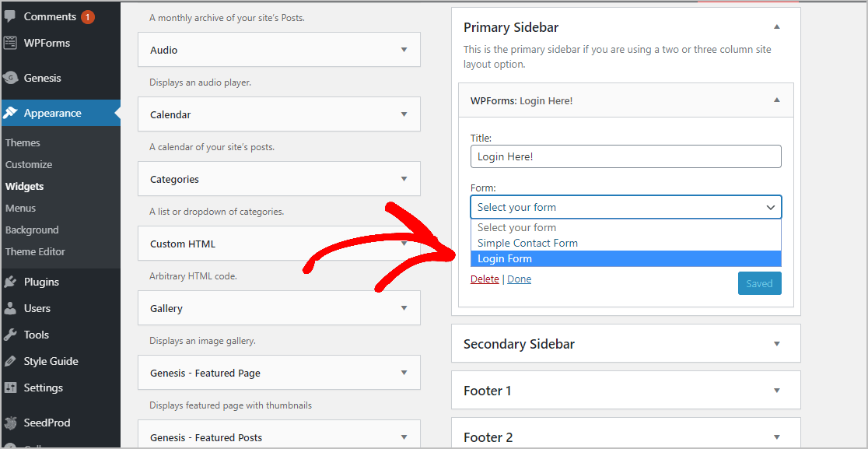Select the Appearance paintbrush icon
Image resolution: width=868 pixels, height=449 pixels.
tap(11, 113)
